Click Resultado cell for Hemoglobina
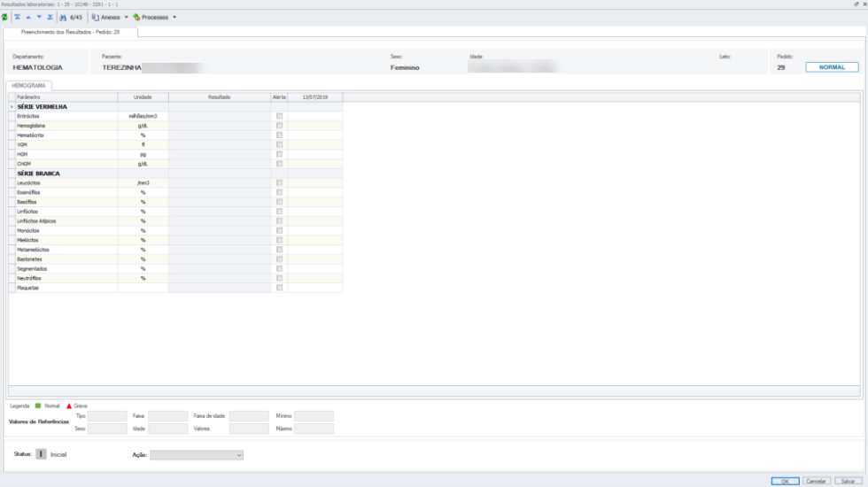Image resolution: width=868 pixels, height=487 pixels. [220, 126]
